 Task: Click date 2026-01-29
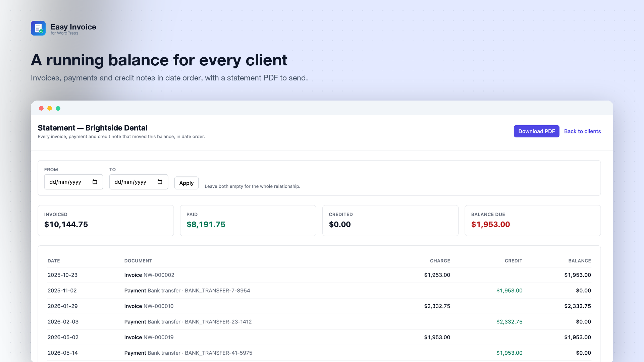tap(62, 306)
